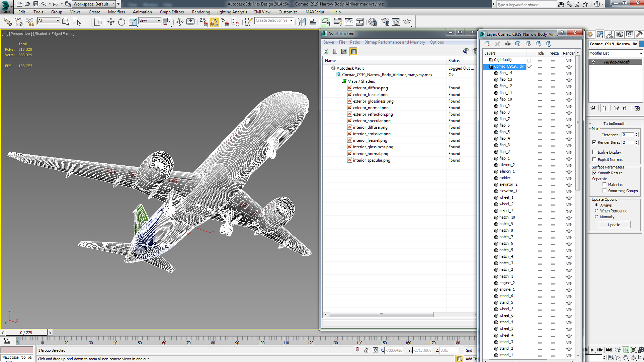644x362 pixels.
Task: Choose the Select and Rotate tool
Action: [121, 22]
